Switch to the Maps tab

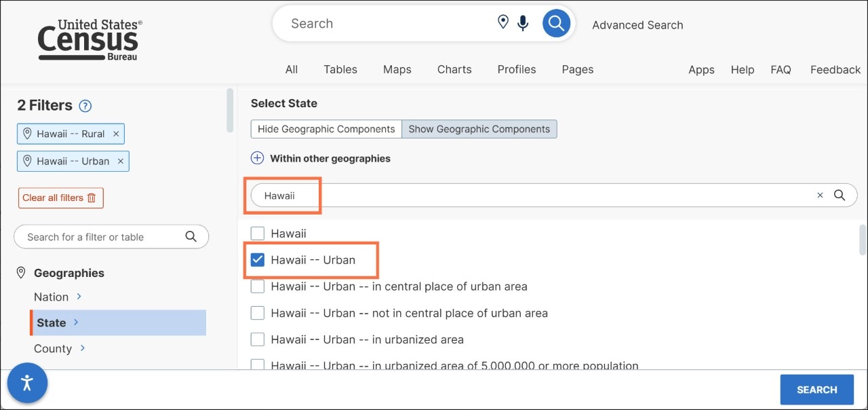397,69
